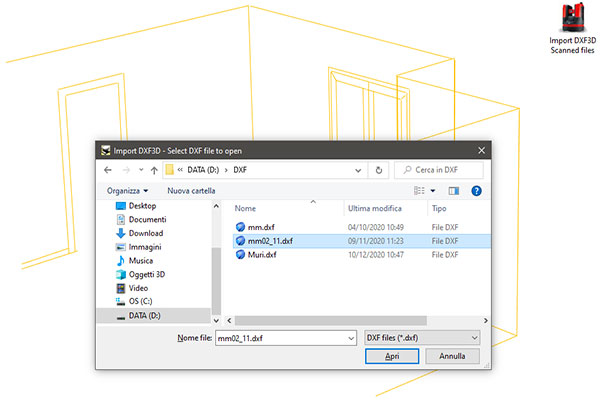Select the file mm.dxf
This screenshot has width=600, height=400.
click(261, 227)
